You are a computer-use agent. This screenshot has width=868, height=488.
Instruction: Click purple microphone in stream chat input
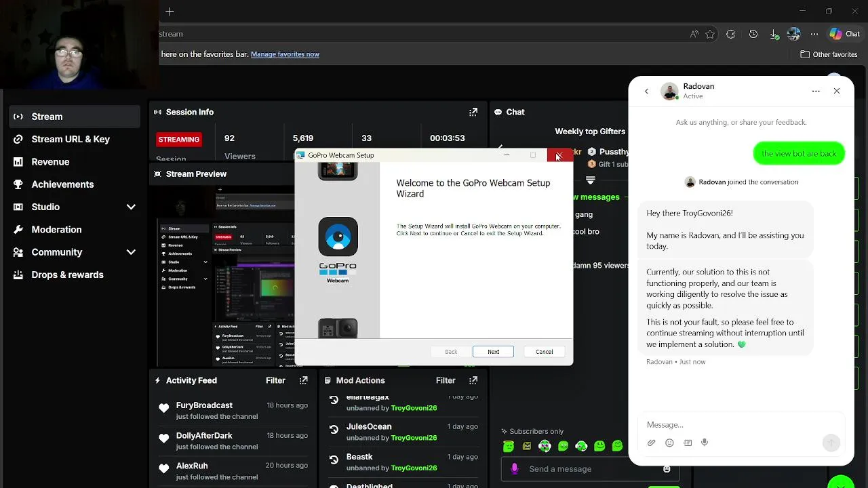(514, 469)
